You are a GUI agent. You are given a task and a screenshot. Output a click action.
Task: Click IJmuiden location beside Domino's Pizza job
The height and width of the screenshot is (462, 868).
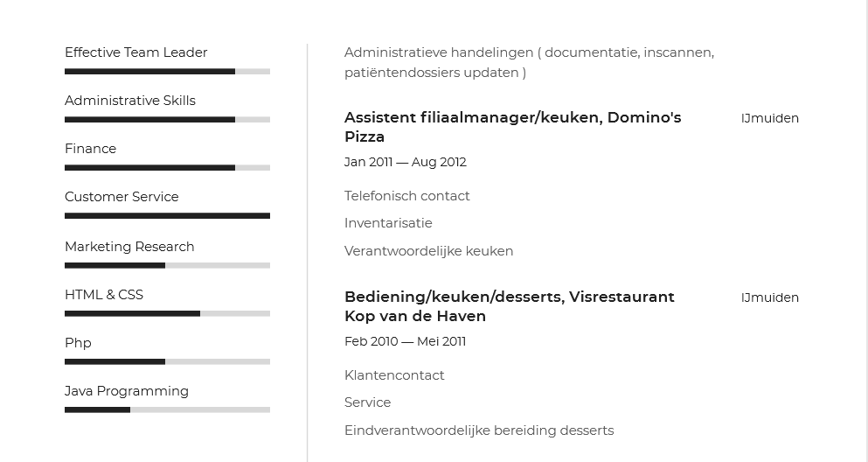(x=769, y=118)
